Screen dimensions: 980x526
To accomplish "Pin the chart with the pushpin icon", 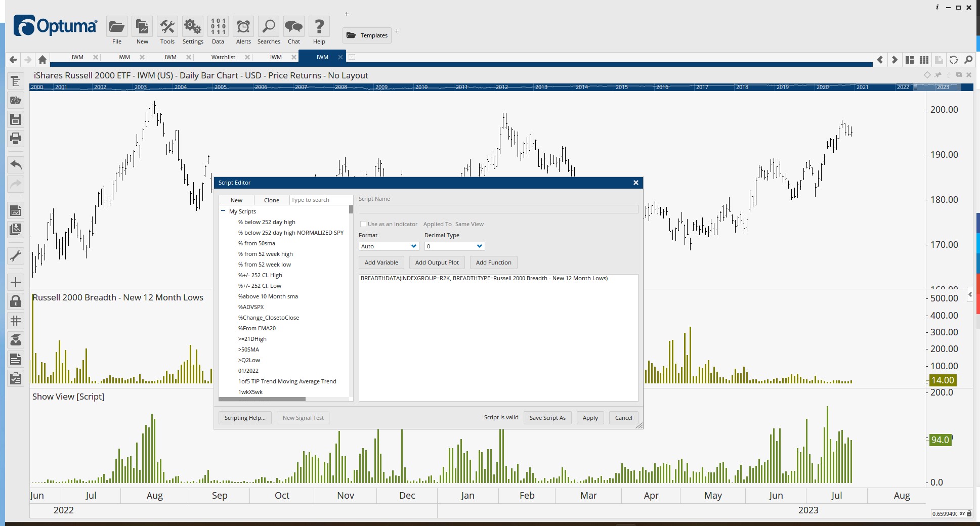I will 939,75.
